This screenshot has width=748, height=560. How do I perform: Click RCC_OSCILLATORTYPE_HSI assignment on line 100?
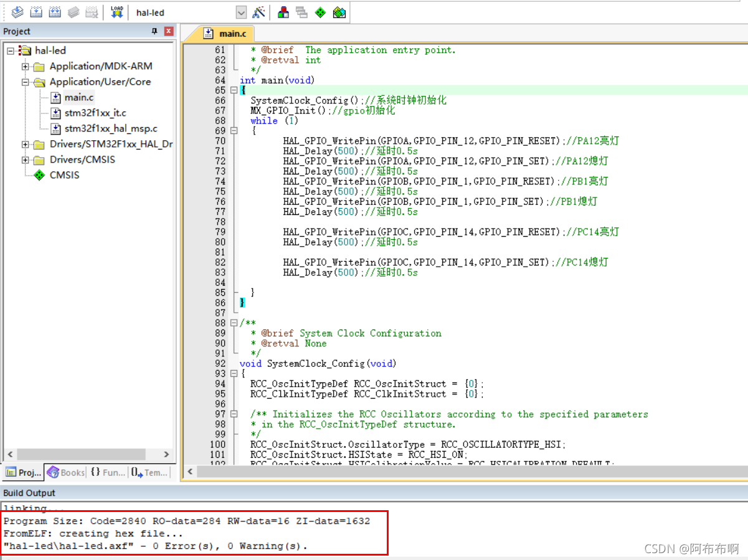[x=408, y=444]
